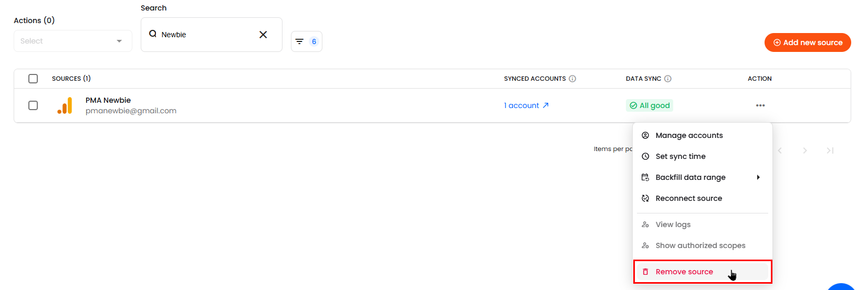Viewport: 868px width, 290px height.
Task: Choose Manage accounts from the menu
Action: [689, 135]
